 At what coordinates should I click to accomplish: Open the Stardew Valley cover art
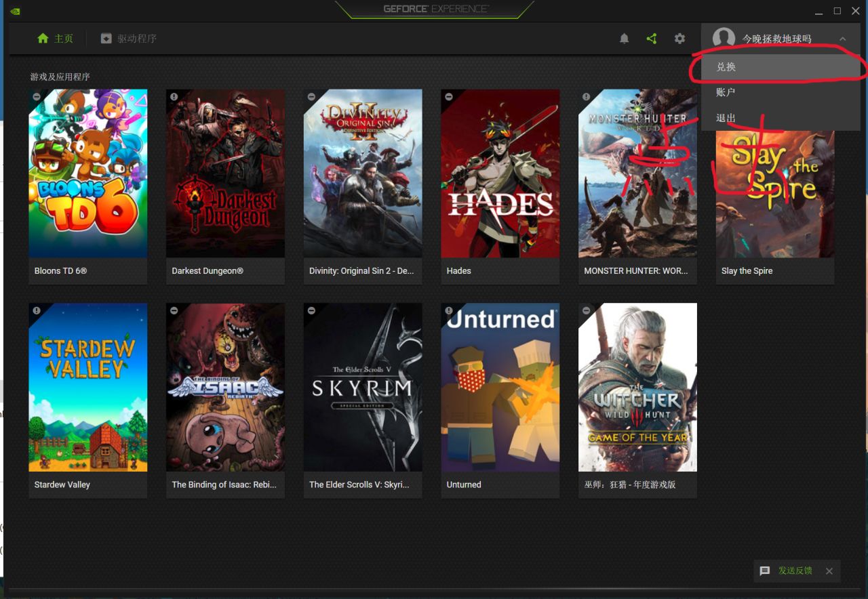[x=88, y=387]
